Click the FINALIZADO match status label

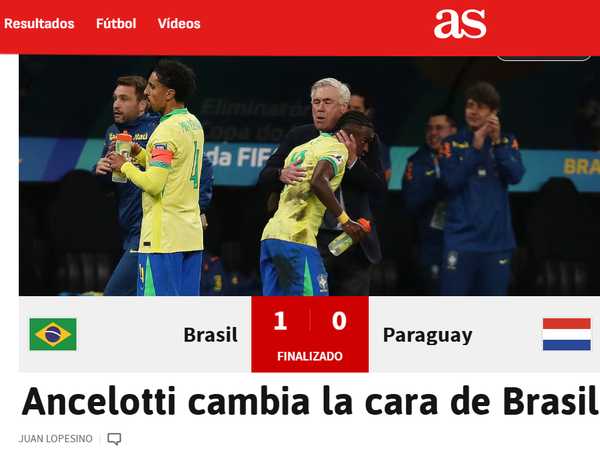(310, 356)
